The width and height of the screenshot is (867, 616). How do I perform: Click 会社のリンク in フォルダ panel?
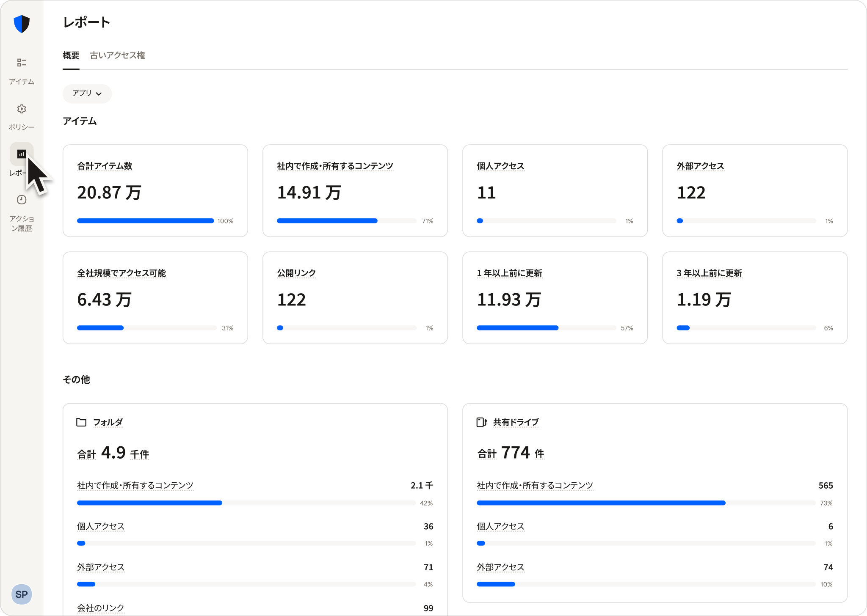(101, 608)
